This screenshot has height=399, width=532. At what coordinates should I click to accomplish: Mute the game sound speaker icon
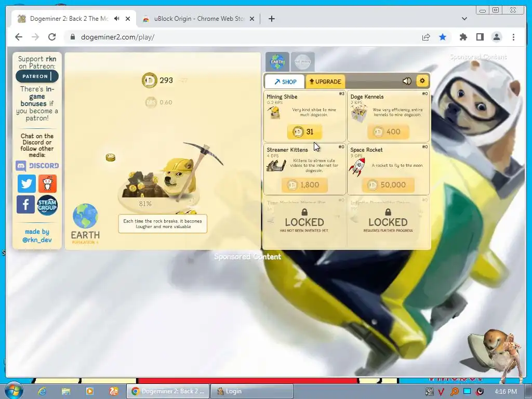pos(407,81)
